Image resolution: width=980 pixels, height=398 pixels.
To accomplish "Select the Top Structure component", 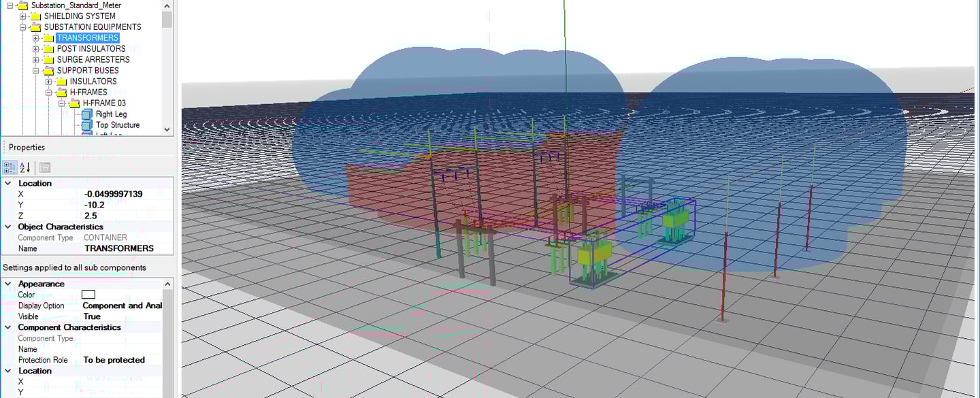I will [x=118, y=125].
